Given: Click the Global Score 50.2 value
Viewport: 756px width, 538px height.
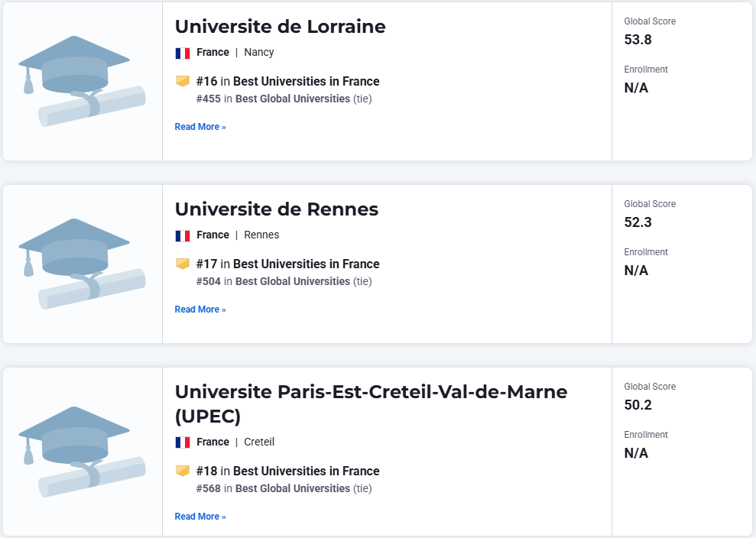Looking at the screenshot, I should pyautogui.click(x=638, y=405).
